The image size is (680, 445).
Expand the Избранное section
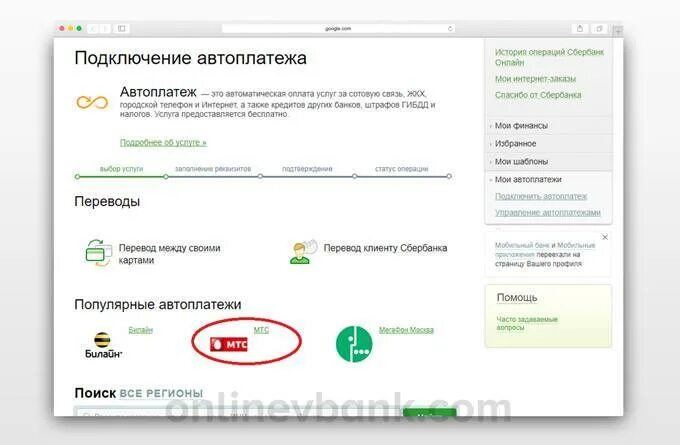click(515, 144)
